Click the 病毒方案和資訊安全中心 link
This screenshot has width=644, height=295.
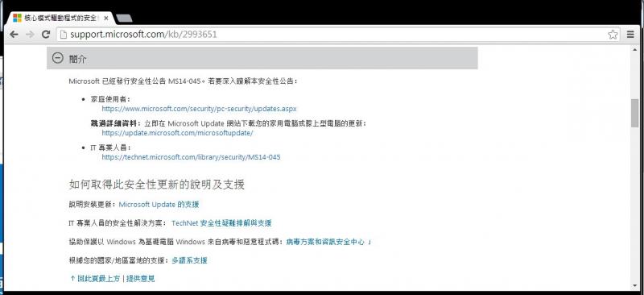pos(325,243)
